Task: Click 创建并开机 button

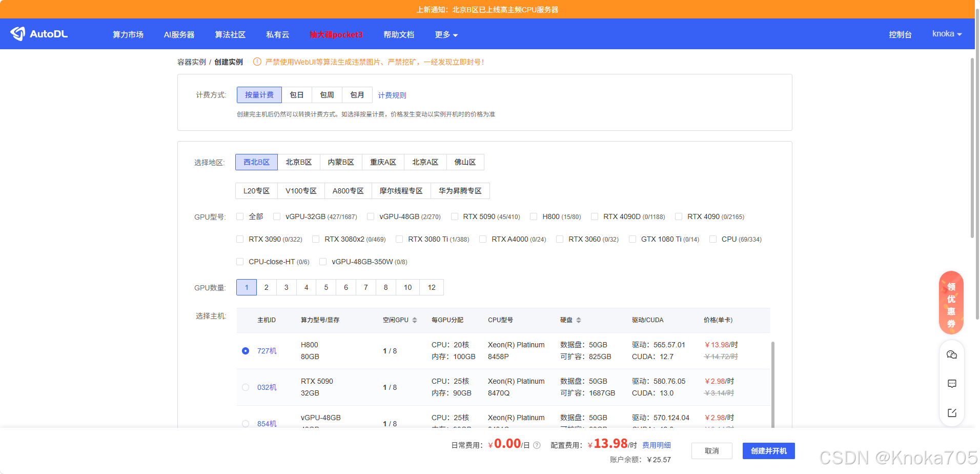Action: tap(769, 451)
